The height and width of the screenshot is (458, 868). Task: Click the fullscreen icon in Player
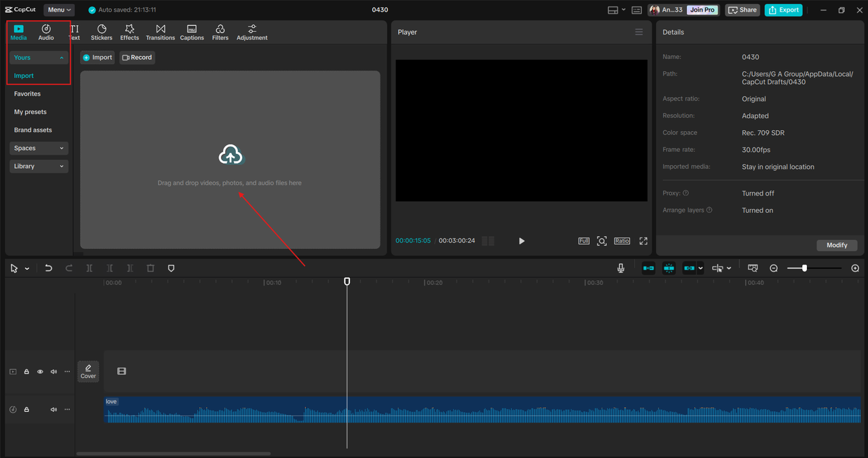(644, 241)
